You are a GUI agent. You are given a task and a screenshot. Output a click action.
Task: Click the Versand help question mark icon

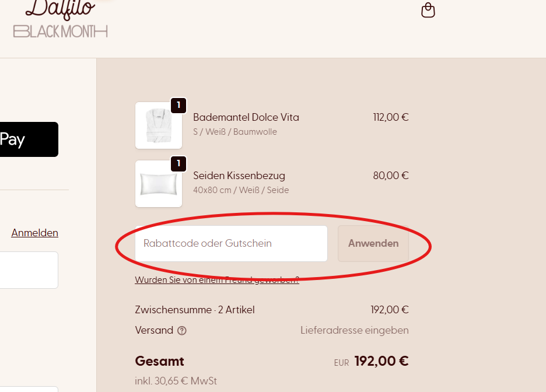pos(182,331)
